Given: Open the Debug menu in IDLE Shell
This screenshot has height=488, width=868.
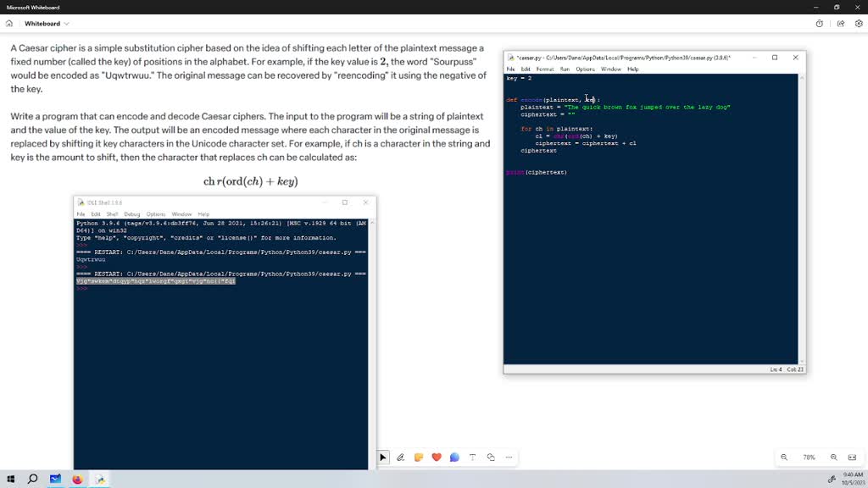Looking at the screenshot, I should [132, 214].
